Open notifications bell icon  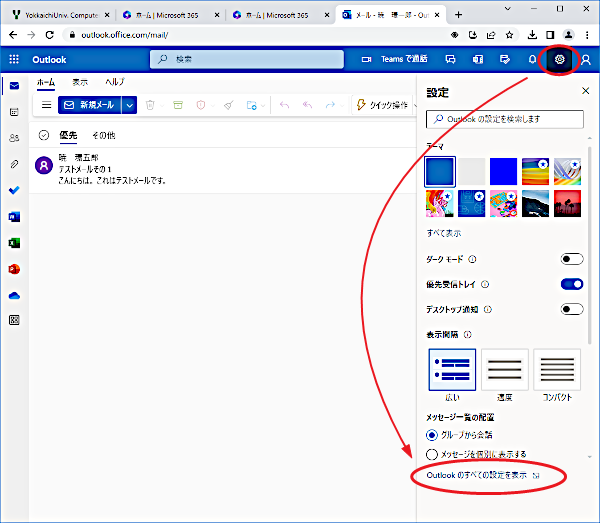532,60
